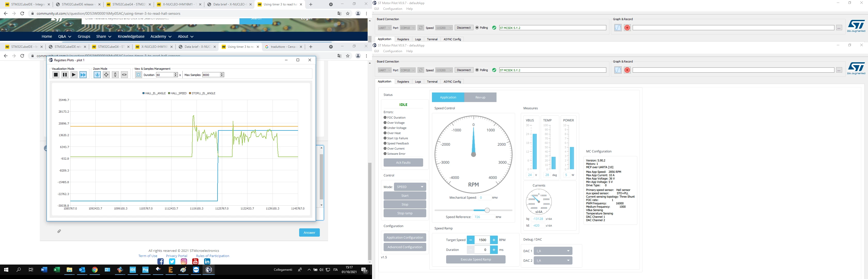Viewport: 868px width, 279px height.
Task: Open the Configuration menu in lower Motor Pilot window
Action: click(x=393, y=51)
